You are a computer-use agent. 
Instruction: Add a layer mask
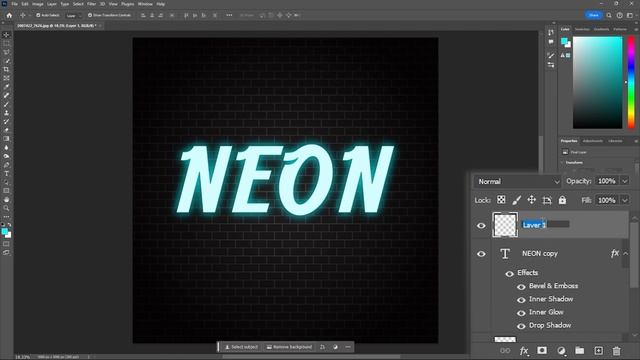pos(542,351)
